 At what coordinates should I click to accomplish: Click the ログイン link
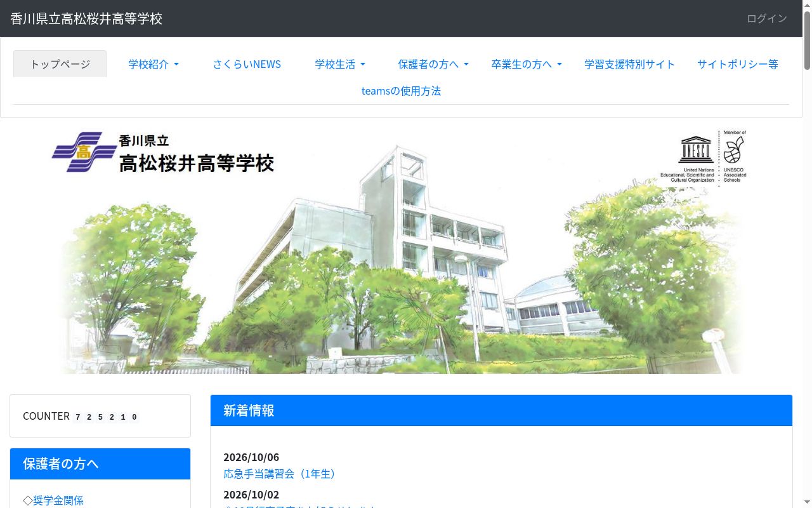[x=767, y=18]
